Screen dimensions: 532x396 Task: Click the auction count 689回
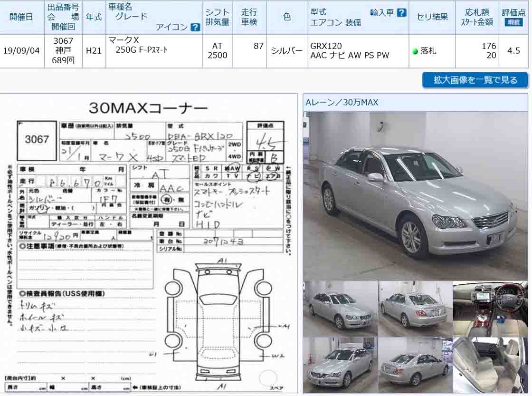point(63,60)
